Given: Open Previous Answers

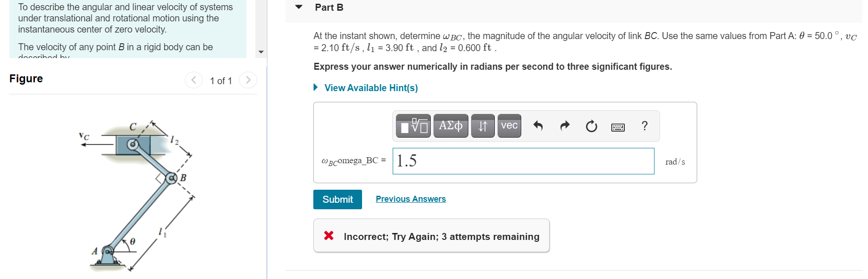Looking at the screenshot, I should pyautogui.click(x=410, y=199).
